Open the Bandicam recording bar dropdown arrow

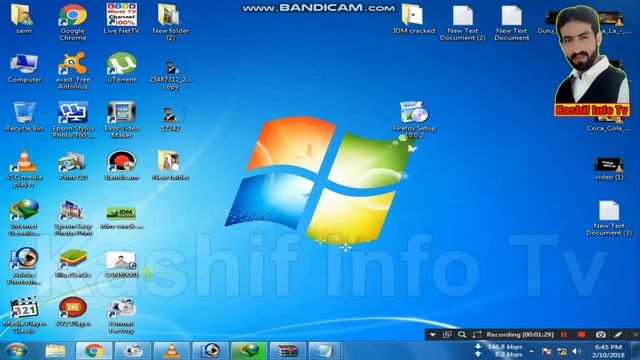pyautogui.click(x=433, y=335)
